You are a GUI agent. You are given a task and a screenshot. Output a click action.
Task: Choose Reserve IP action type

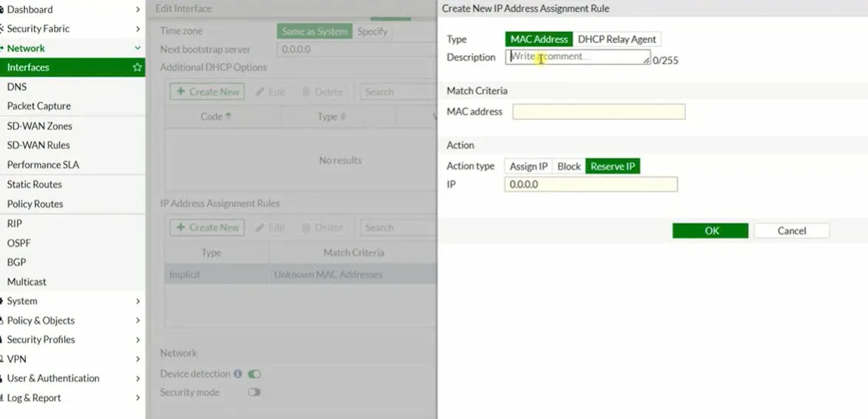[613, 166]
